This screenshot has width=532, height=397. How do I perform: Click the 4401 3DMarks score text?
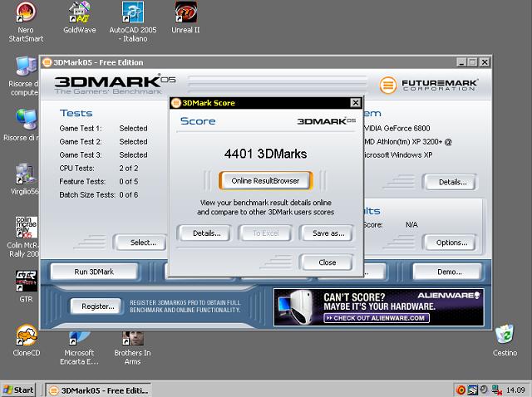[x=265, y=154]
